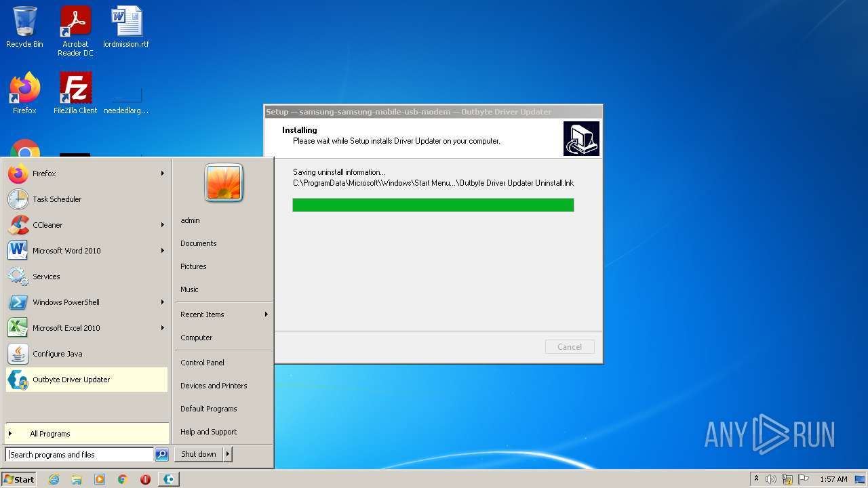Viewport: 868px width, 488px height.
Task: Click the taskbar clock showing 1:57 AM
Action: tap(833, 479)
